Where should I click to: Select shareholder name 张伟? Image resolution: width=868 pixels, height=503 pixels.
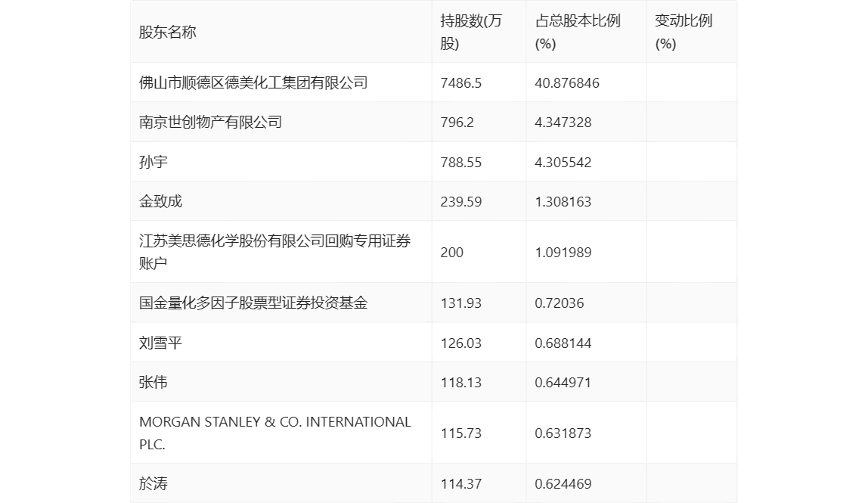click(153, 382)
